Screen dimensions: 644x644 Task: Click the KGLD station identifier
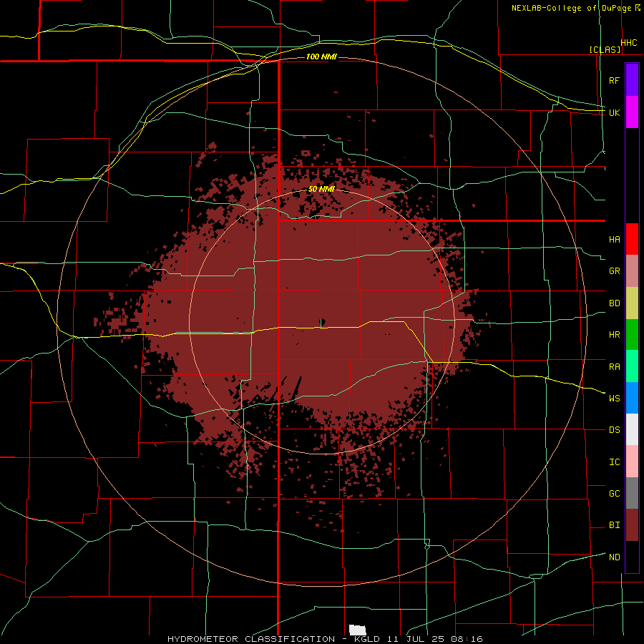(367, 639)
